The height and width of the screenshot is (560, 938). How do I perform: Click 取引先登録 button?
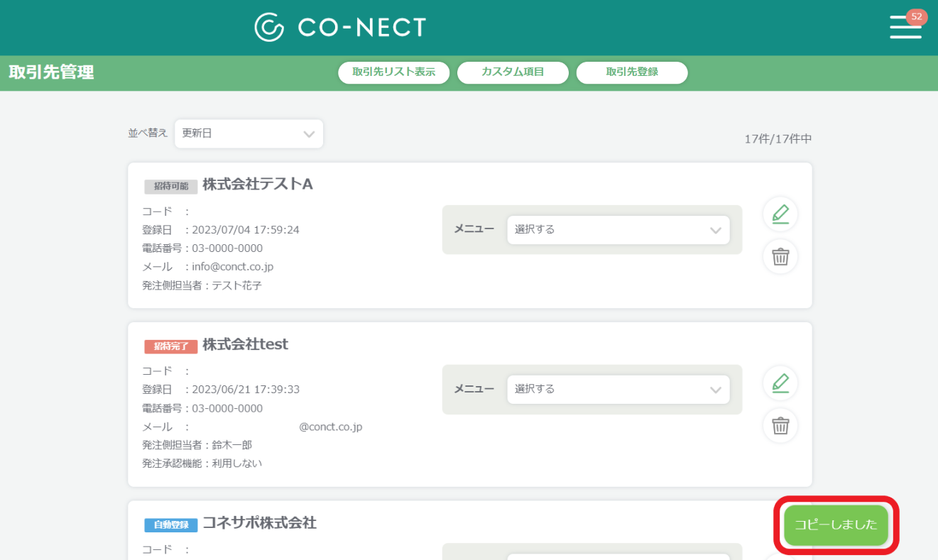pos(632,72)
